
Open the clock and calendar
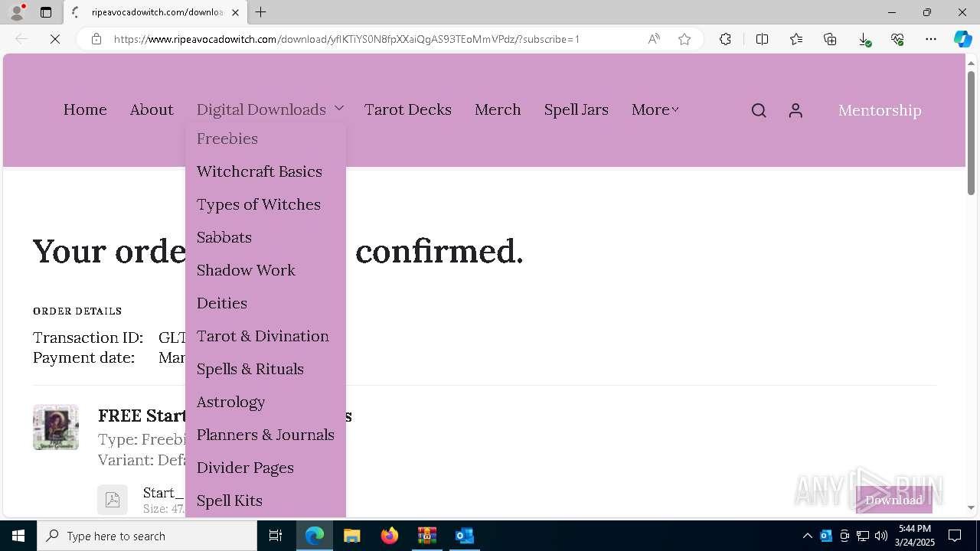click(x=914, y=536)
